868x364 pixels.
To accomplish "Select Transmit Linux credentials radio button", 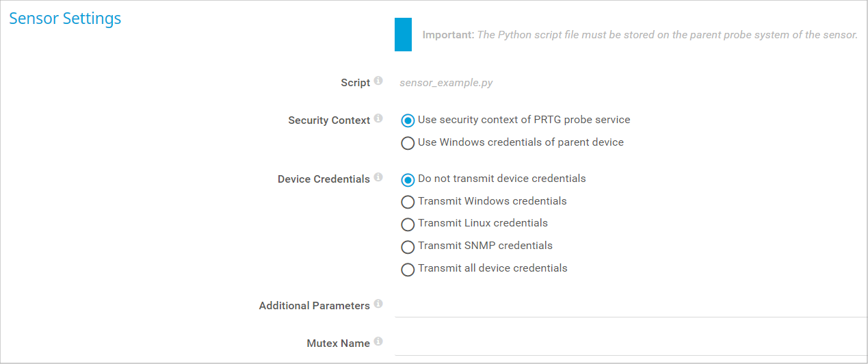I will pyautogui.click(x=408, y=224).
